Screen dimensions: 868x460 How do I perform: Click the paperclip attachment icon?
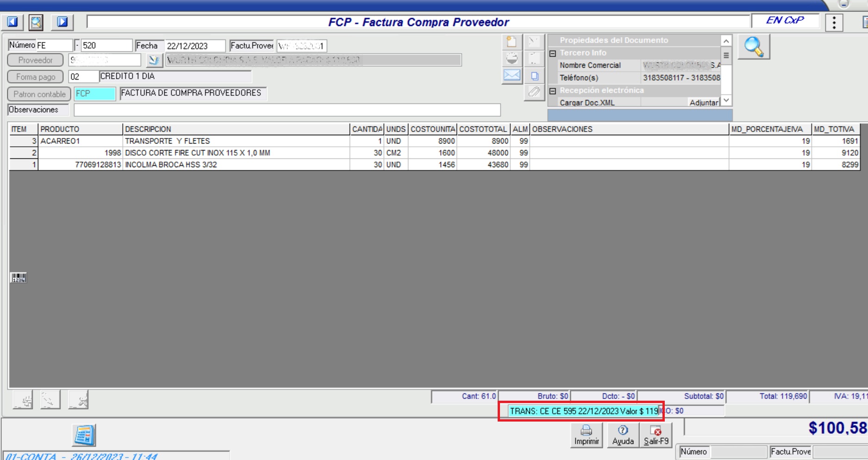pyautogui.click(x=534, y=92)
